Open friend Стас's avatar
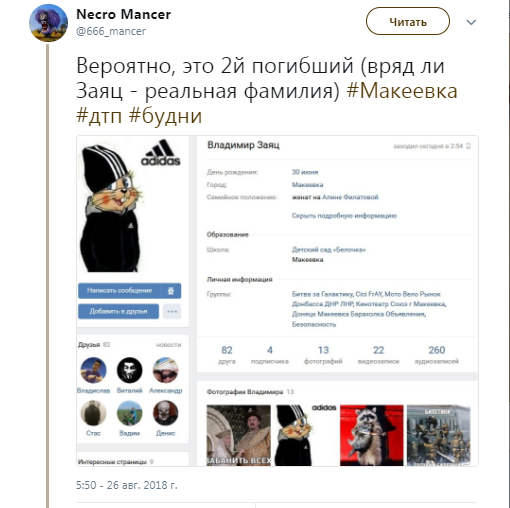 point(93,413)
